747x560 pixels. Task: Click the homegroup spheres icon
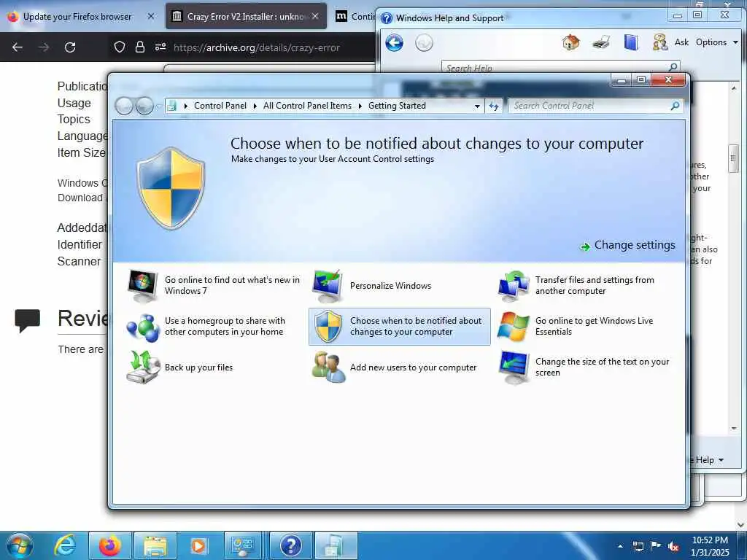(142, 327)
